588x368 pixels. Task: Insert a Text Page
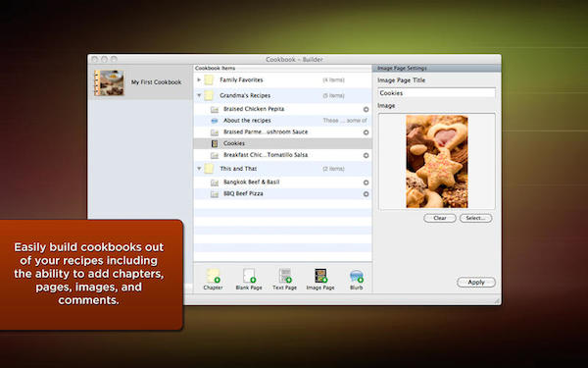pos(284,279)
